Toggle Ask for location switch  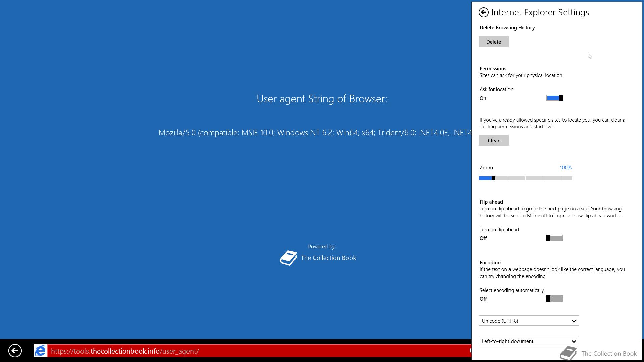coord(555,98)
